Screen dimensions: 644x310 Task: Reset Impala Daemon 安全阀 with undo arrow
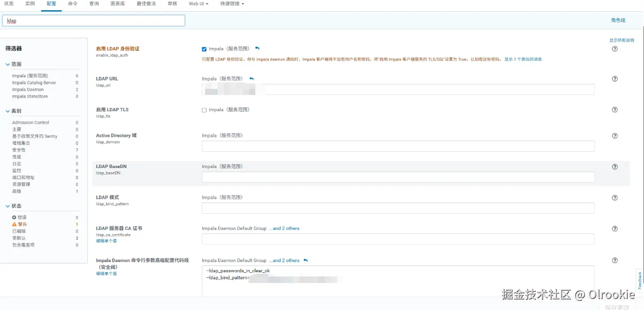tap(305, 260)
